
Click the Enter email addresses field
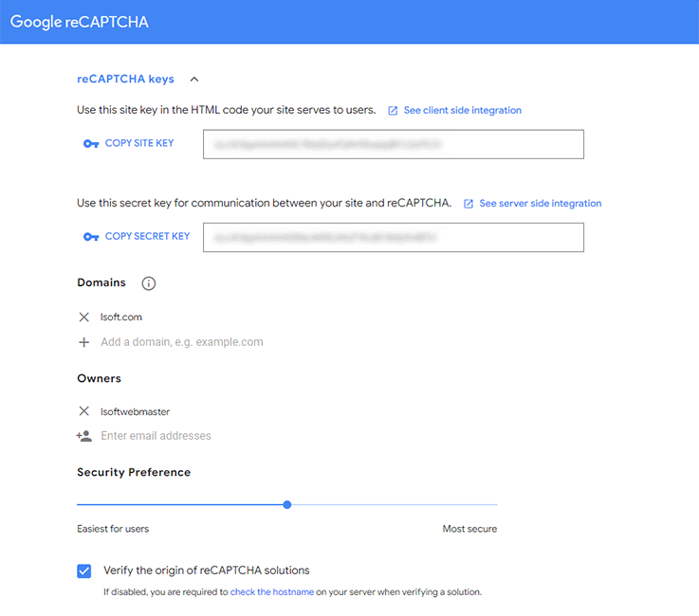156,436
